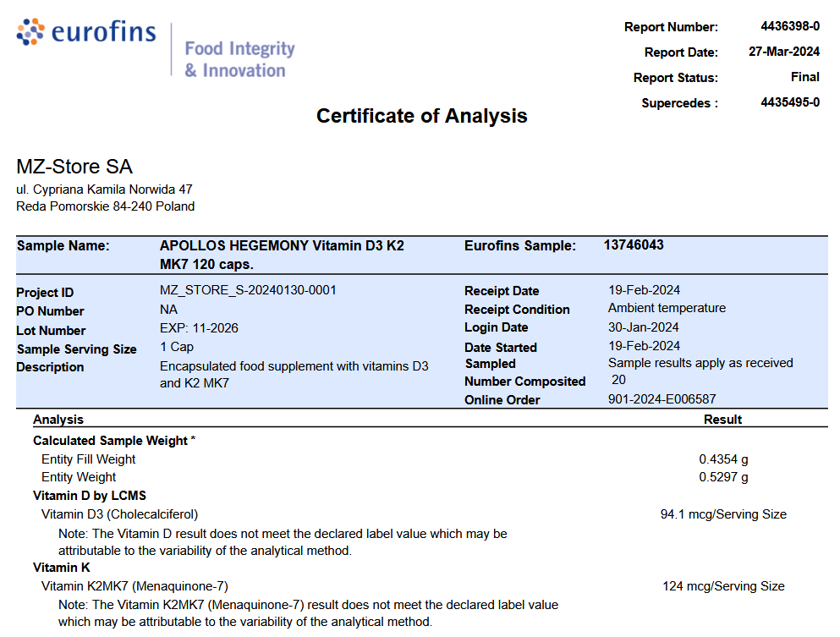This screenshot has width=840, height=637.
Task: Select "Reda Pomorskie 84-240 Poland" address line
Action: [106, 206]
